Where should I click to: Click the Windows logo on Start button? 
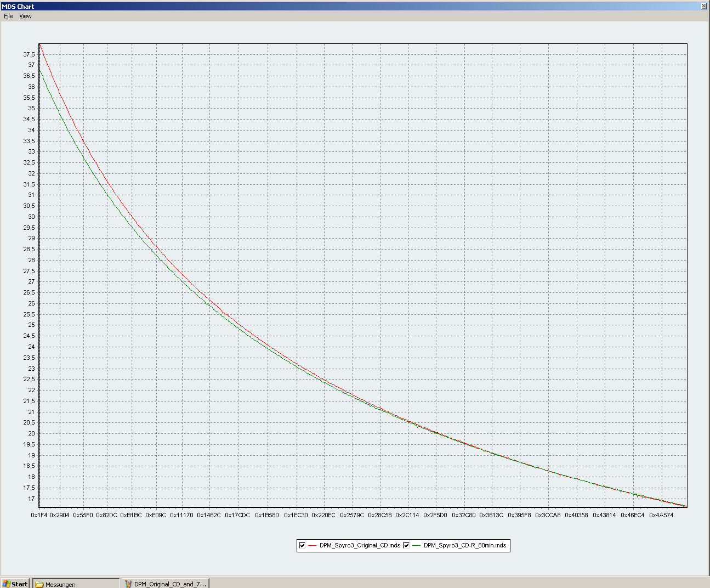tap(7, 584)
